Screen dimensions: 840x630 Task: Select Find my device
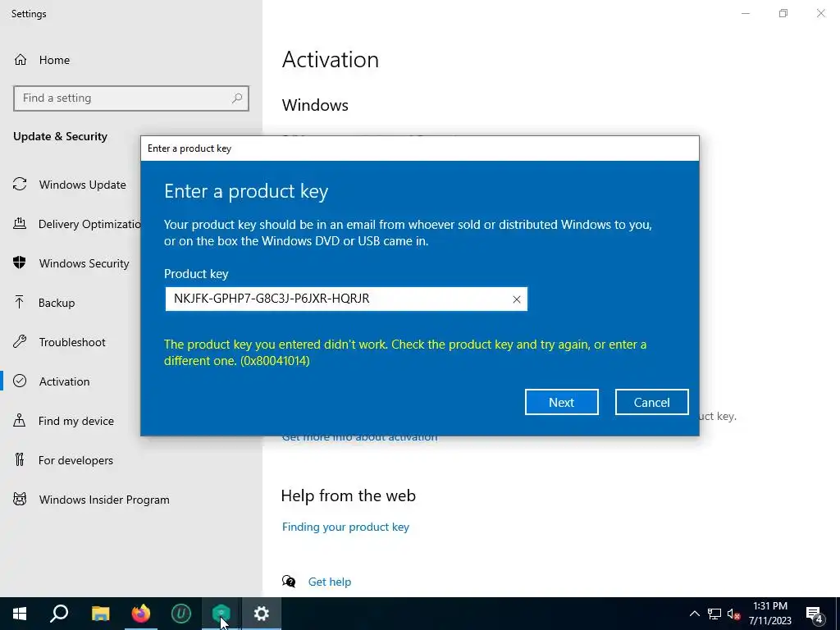76,421
